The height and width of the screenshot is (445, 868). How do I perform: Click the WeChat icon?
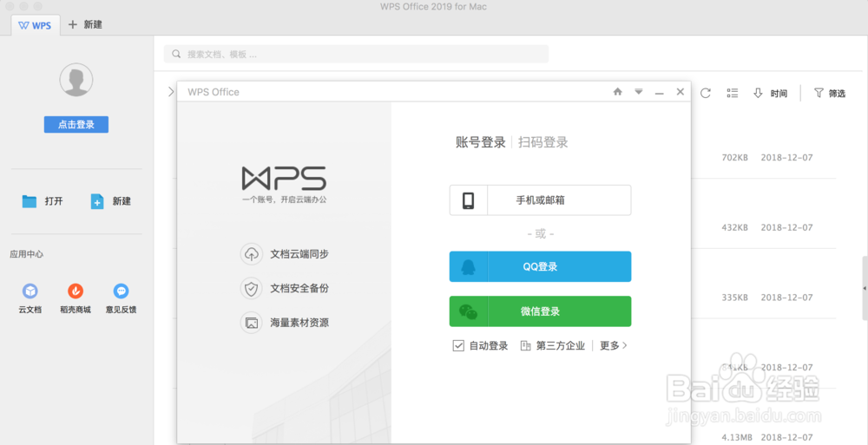469,312
